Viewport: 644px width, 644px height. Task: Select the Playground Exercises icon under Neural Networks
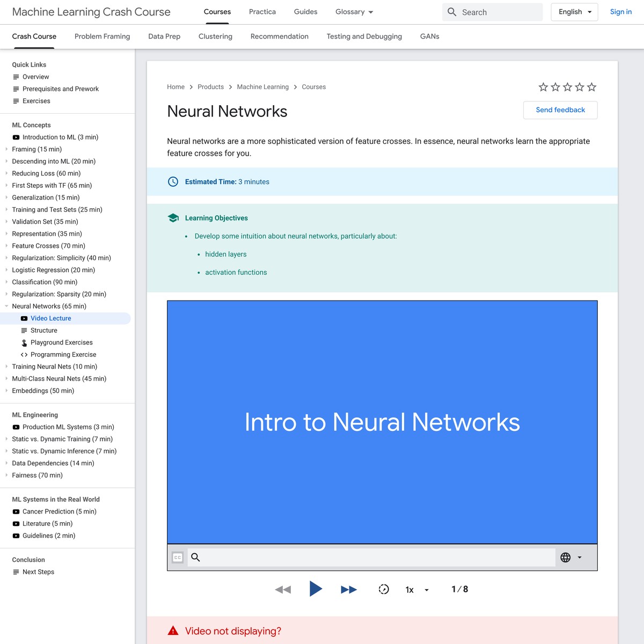click(x=24, y=342)
